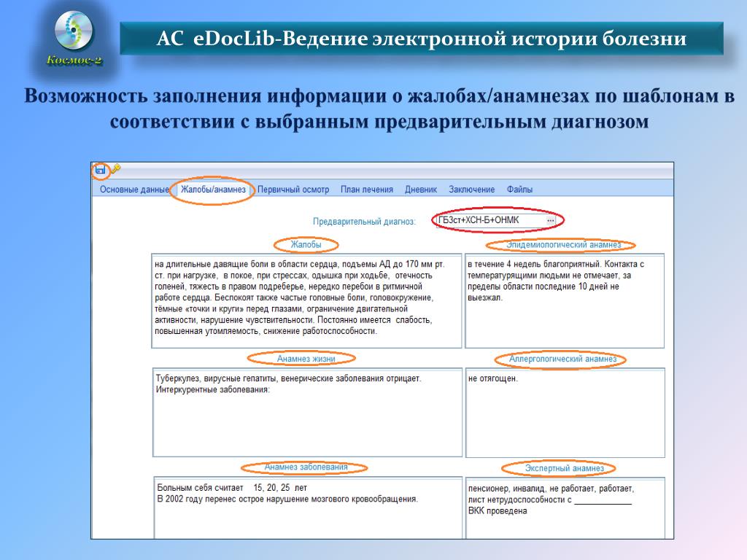
Task: Click the Экспертный анамнез label
Action: (564, 468)
